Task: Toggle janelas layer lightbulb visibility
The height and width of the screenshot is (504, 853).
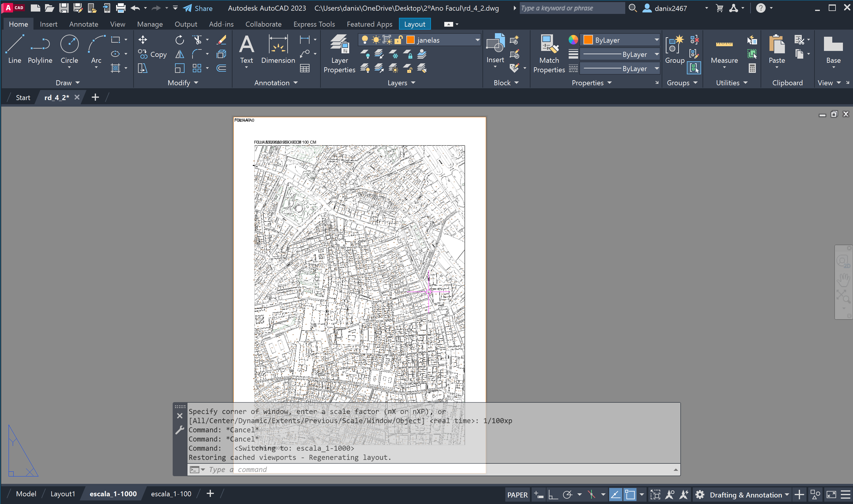Action: (365, 40)
